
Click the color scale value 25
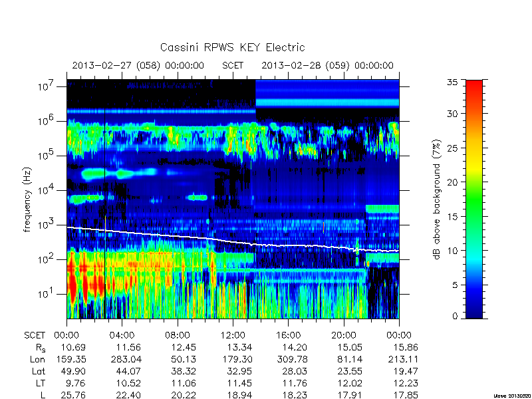pos(452,148)
